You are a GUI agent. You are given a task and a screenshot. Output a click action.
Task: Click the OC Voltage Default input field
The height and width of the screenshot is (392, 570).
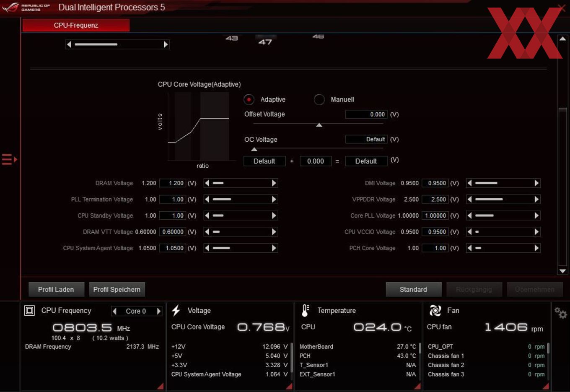(x=366, y=139)
